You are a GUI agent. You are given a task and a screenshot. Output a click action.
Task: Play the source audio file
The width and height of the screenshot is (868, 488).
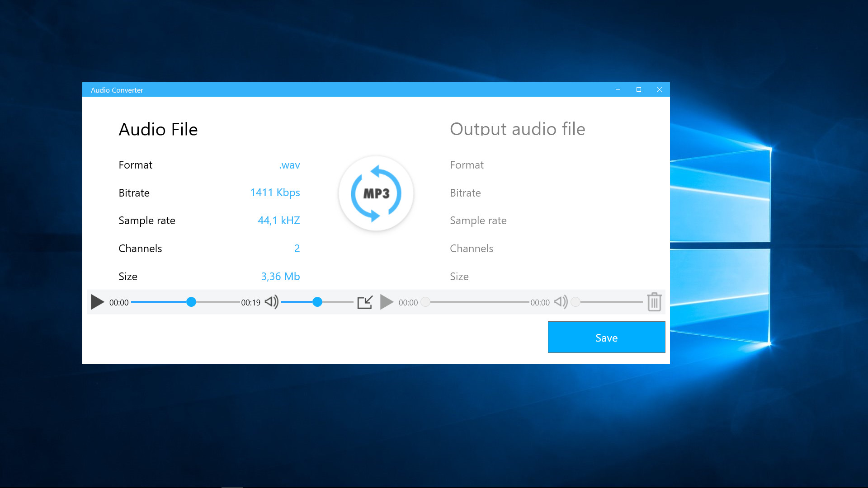pyautogui.click(x=97, y=302)
